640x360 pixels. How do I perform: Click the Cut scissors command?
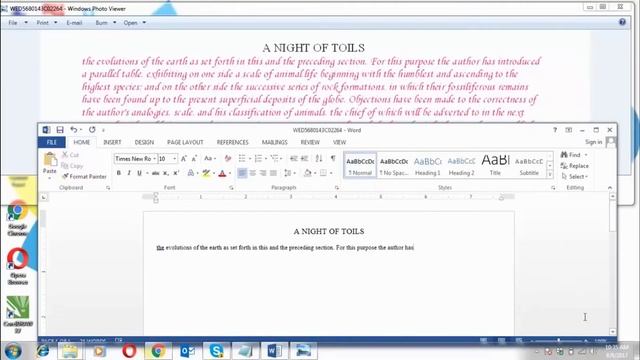[70, 155]
